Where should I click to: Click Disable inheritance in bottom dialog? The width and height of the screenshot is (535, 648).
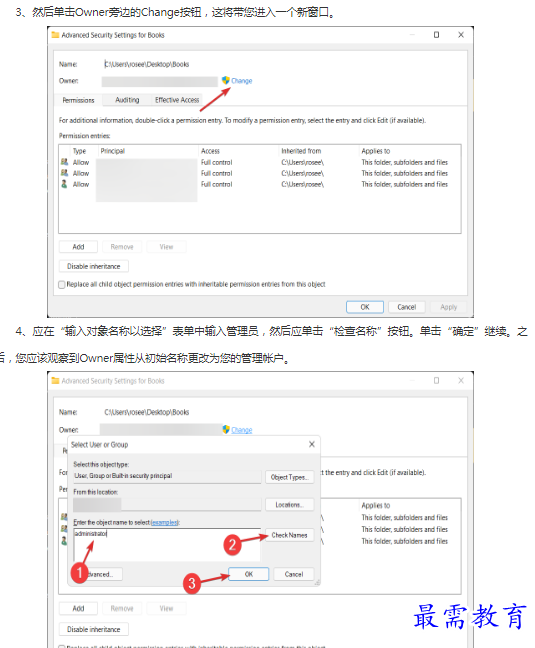point(93,629)
